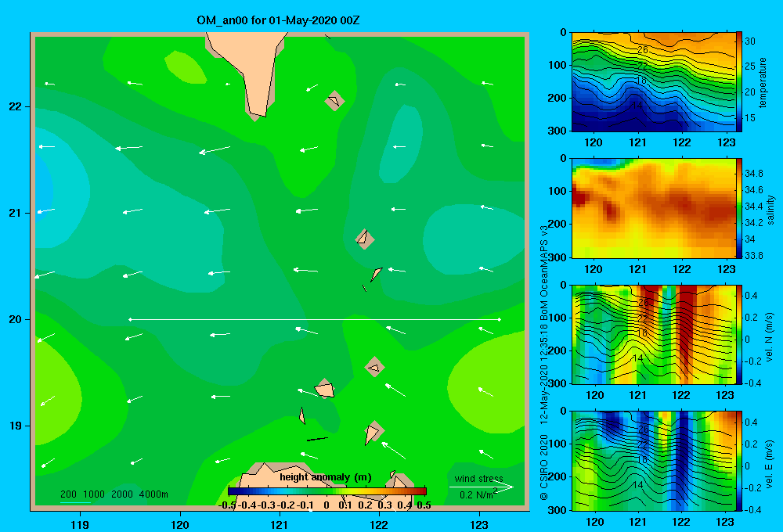Click the contour label 26 in temperature plot
This screenshot has width=783, height=532.
(x=643, y=49)
